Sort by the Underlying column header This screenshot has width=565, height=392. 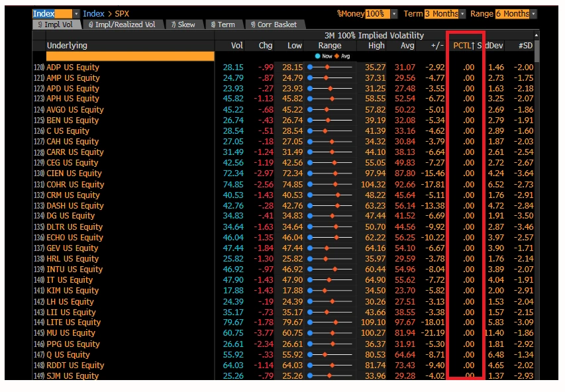67,46
